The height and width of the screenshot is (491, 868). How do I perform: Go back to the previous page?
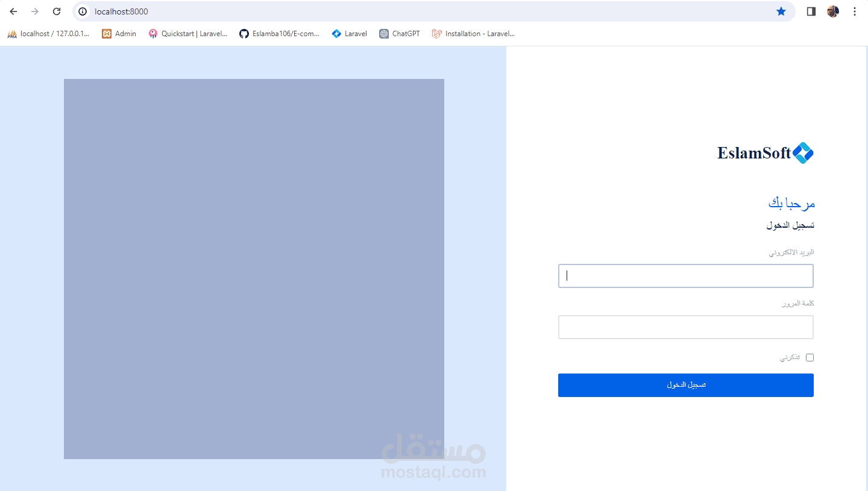13,11
